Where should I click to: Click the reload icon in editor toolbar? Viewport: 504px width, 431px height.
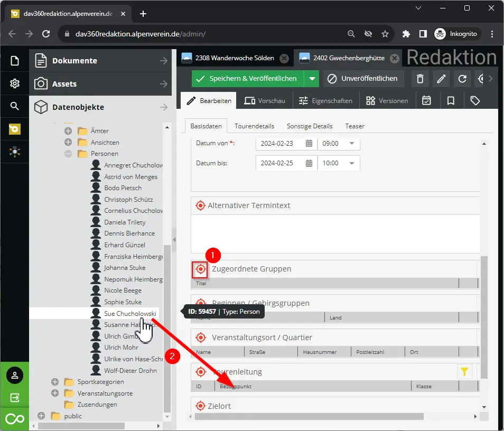(x=462, y=79)
